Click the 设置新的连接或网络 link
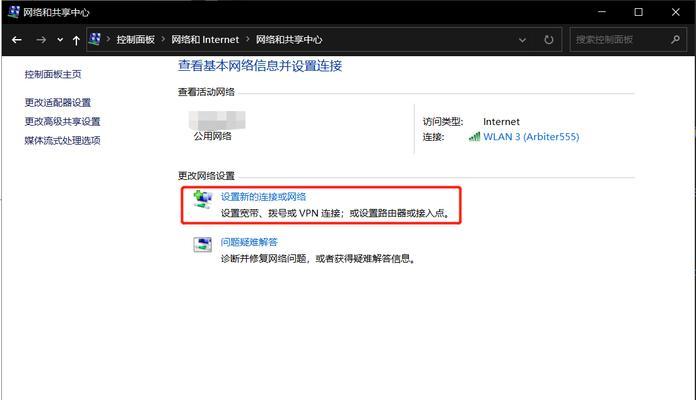The width and height of the screenshot is (696, 400). (263, 197)
